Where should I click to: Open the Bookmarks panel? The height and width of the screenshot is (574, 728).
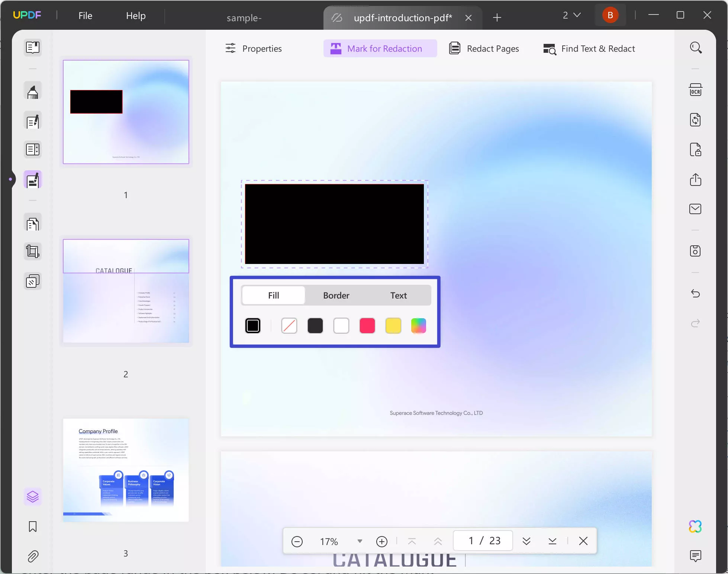coord(33,526)
